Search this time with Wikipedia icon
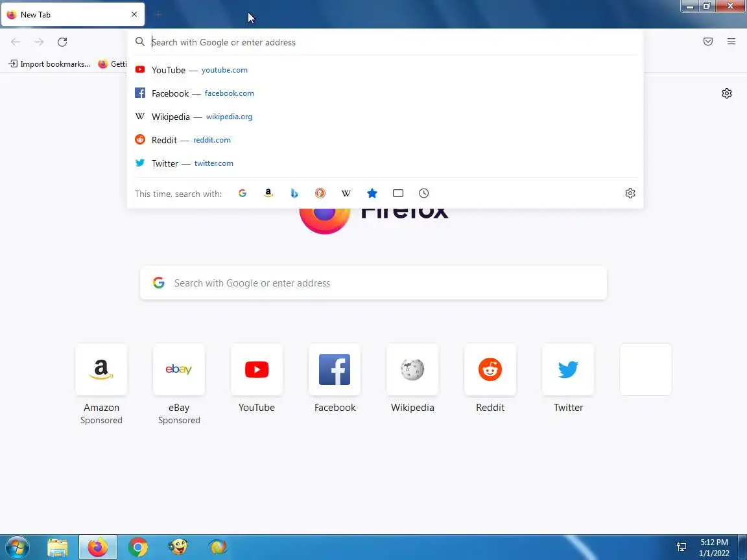The image size is (747, 560). (x=346, y=193)
